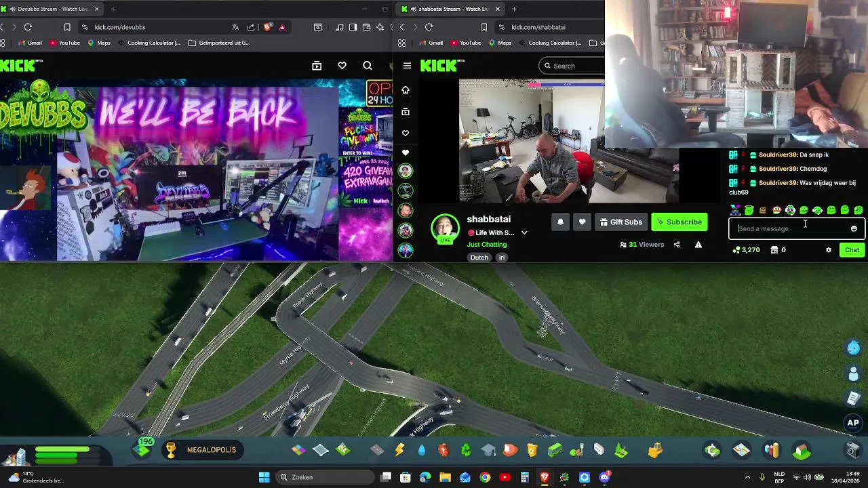Image resolution: width=868 pixels, height=488 pixels.
Task: Follow shabbatai with the heart button
Action: [x=582, y=222]
